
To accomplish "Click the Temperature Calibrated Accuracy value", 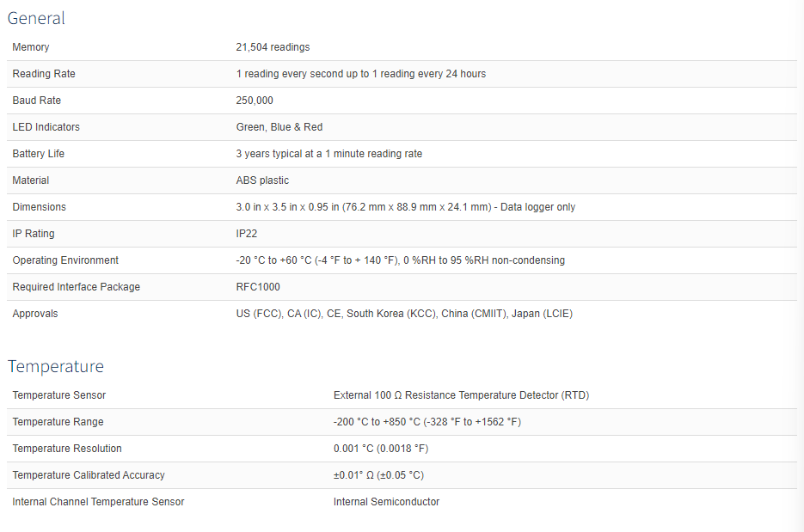I will point(379,475).
